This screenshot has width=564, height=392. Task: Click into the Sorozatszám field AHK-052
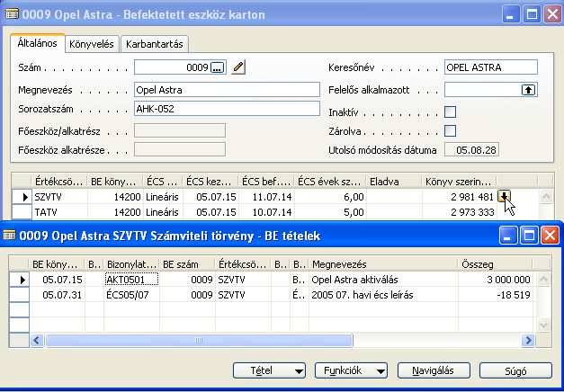[x=227, y=109]
